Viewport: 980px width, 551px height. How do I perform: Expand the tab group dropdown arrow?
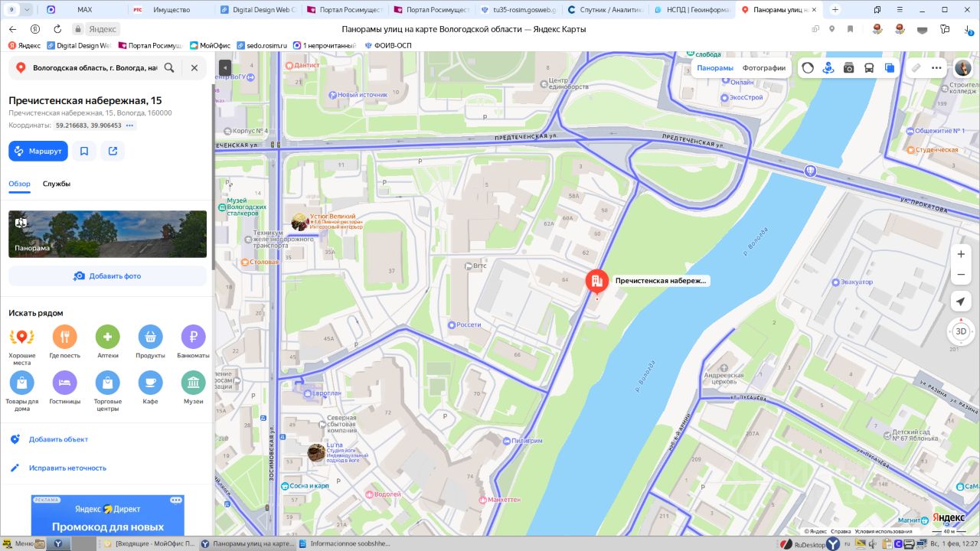click(x=27, y=9)
